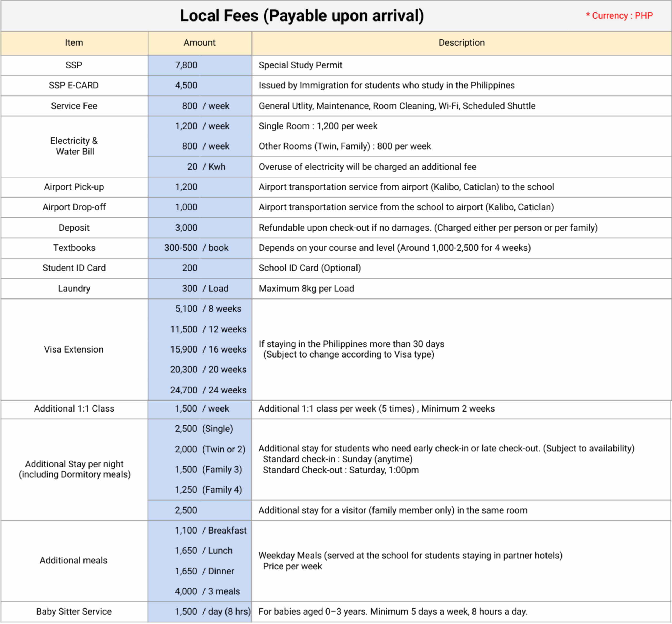Screen dimensions: 672x624
Task: Click the Electricity & Water Bill cell
Action: 74,146
